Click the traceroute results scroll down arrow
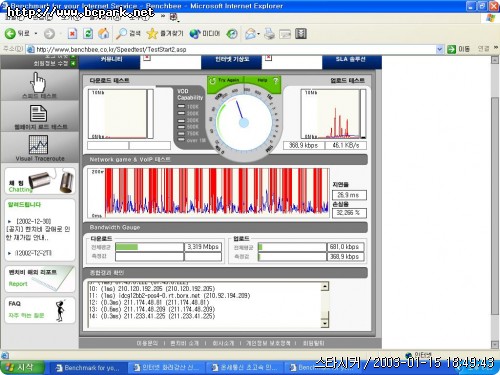500x375 pixels. pyautogui.click(x=325, y=323)
